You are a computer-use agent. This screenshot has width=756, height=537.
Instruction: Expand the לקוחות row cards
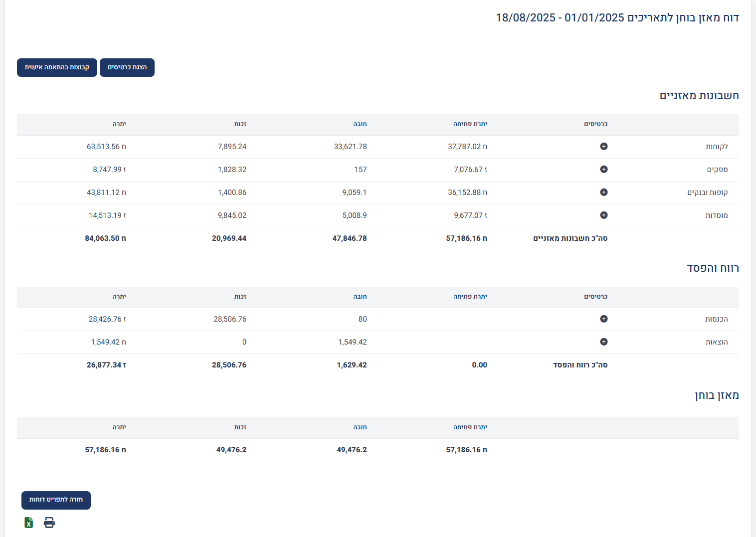tap(603, 147)
